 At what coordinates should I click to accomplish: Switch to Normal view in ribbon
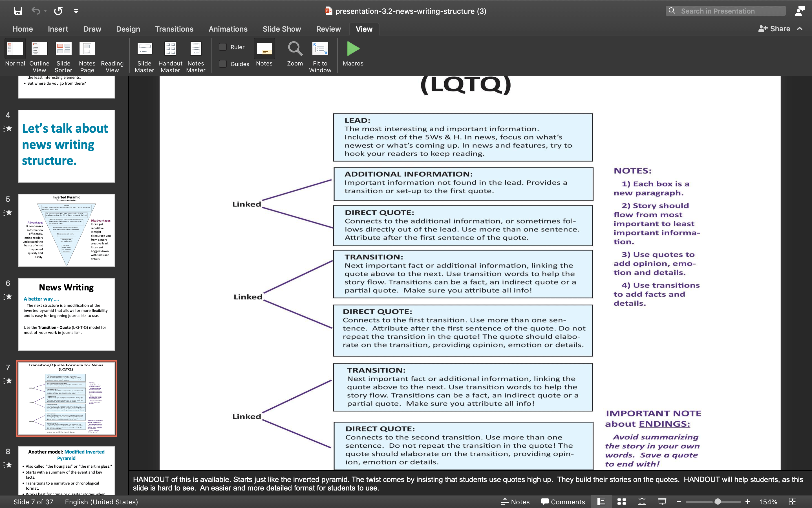pyautogui.click(x=15, y=53)
